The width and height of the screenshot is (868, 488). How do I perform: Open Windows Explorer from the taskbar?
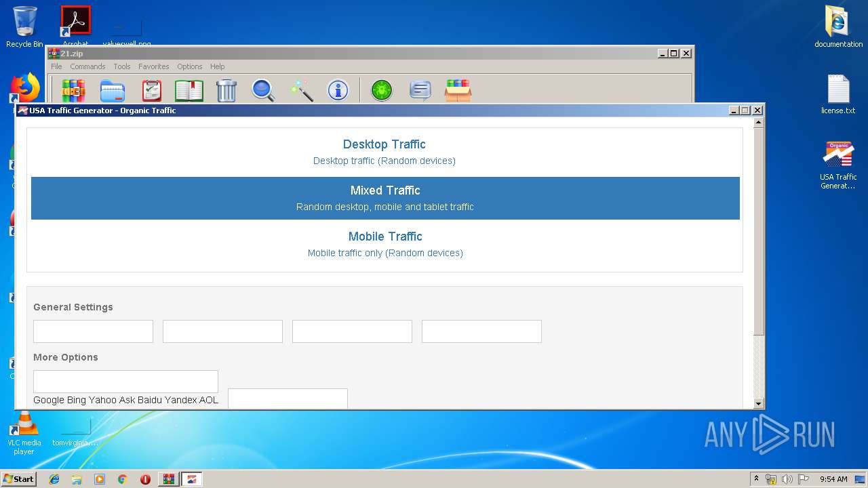(x=77, y=479)
